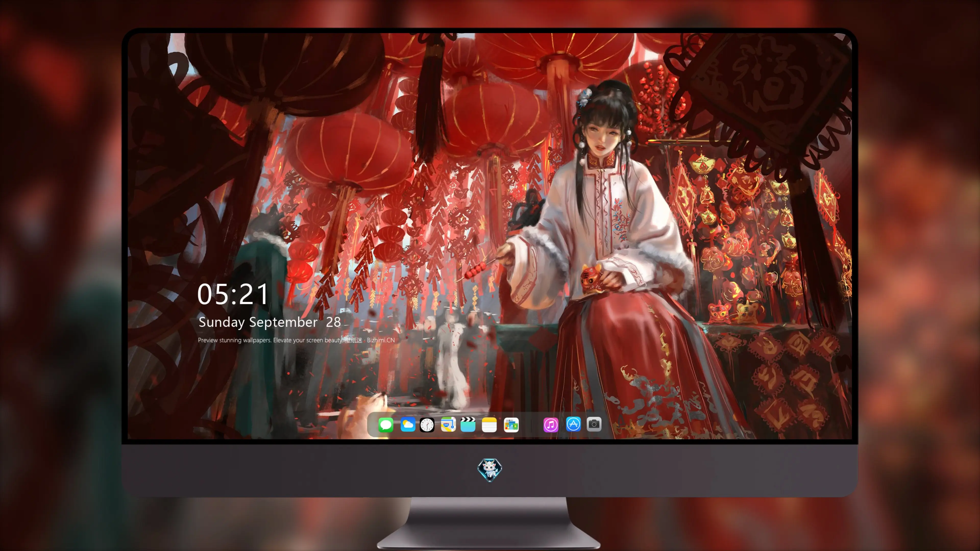Screen dimensions: 980x551
Task: Open the blue App Store icon
Action: (x=573, y=424)
